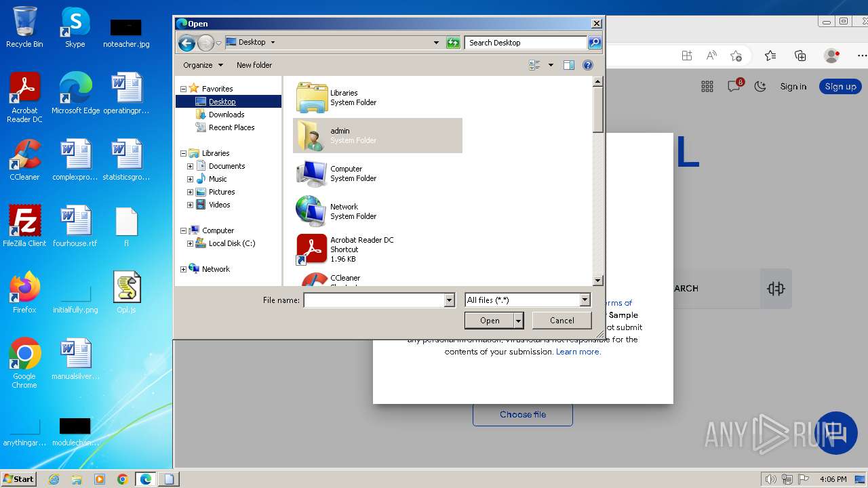Launch Skype from the desktop
Screen dimensions: 868x488
pyautogui.click(x=75, y=27)
